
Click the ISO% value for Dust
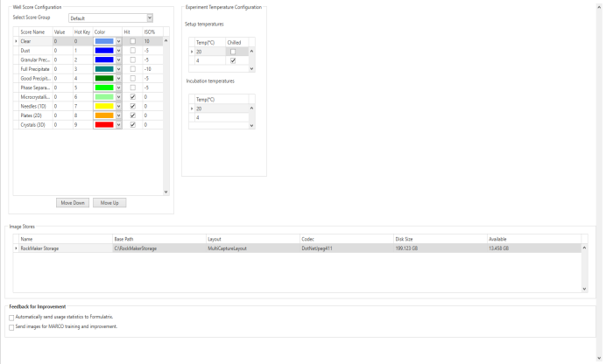coord(151,50)
